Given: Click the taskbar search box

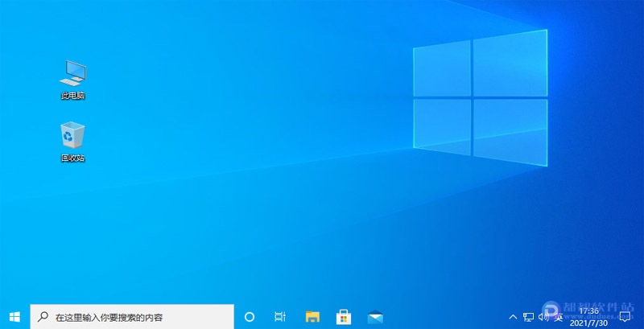Looking at the screenshot, I should tap(132, 317).
